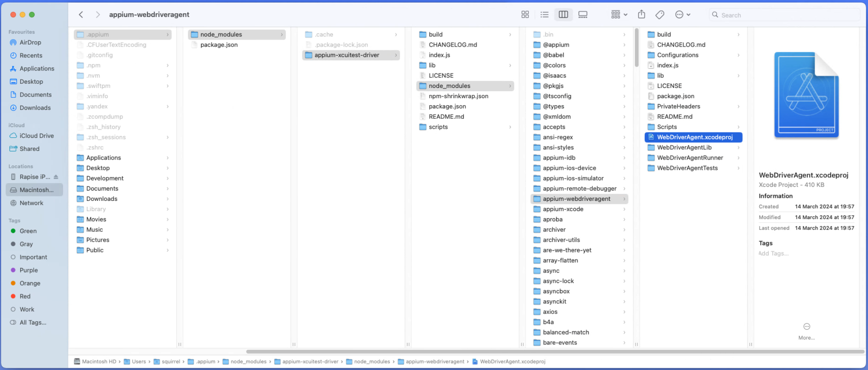This screenshot has width=868, height=370.
Task: Go back using the back arrow
Action: (81, 14)
